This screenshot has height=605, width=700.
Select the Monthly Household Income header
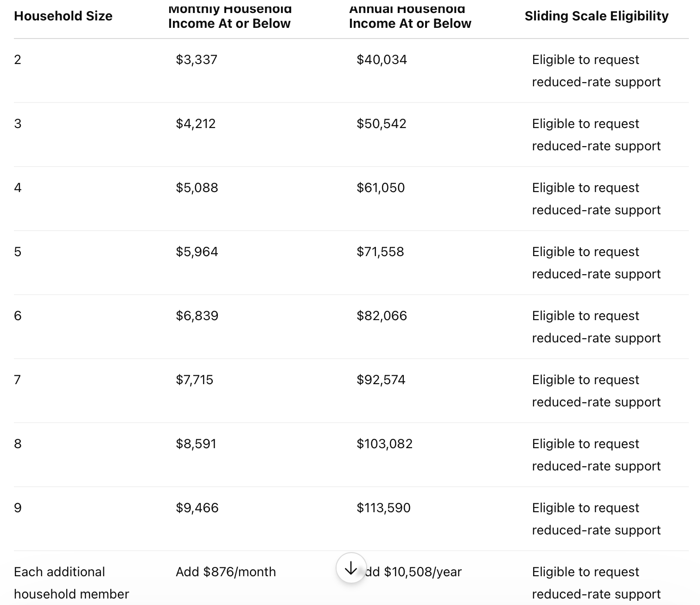tap(230, 17)
